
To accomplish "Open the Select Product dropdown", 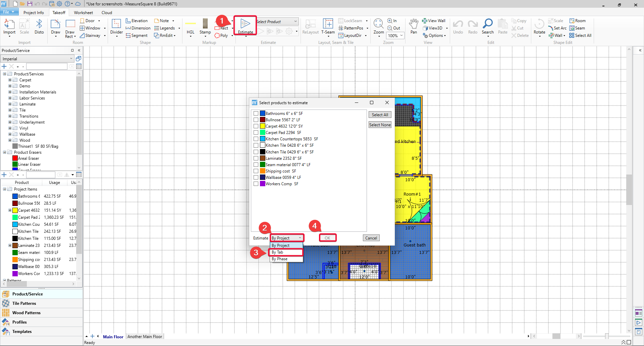I will point(277,22).
